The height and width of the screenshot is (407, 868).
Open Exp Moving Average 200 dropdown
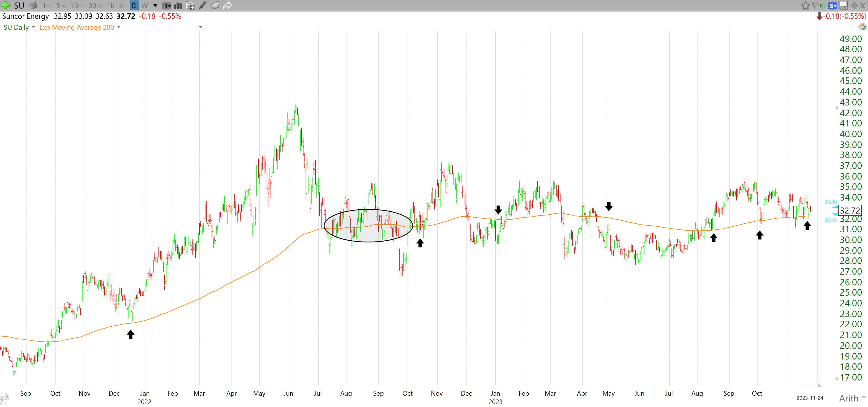coord(119,27)
